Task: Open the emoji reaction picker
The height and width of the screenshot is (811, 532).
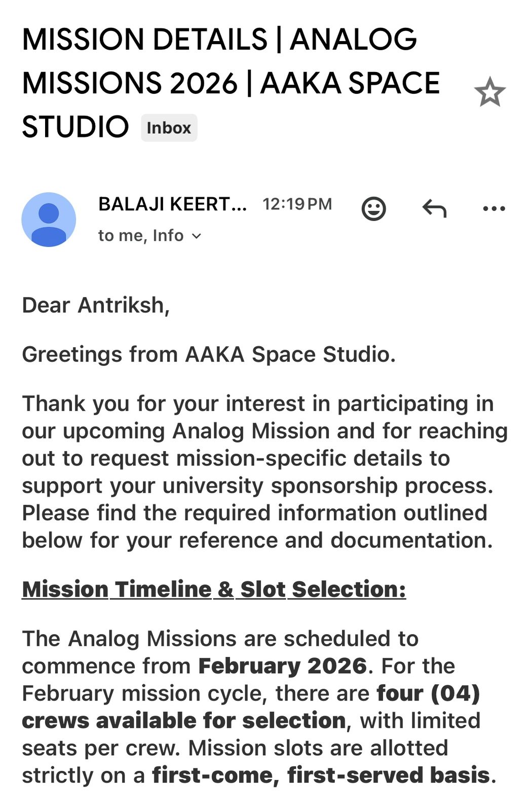Action: (374, 208)
